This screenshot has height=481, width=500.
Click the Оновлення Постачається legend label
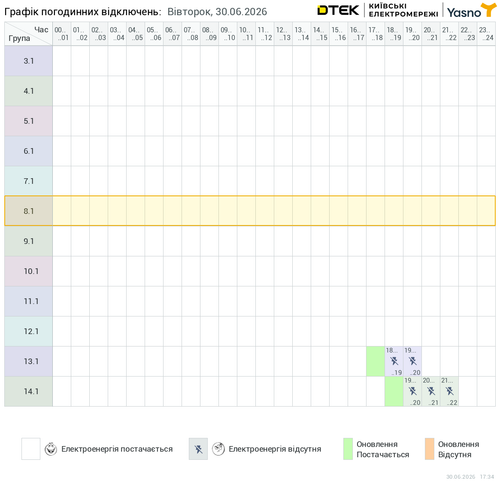[383, 449]
